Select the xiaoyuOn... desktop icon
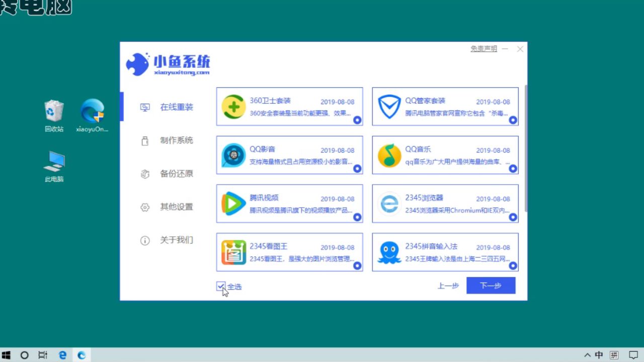Image resolution: width=644 pixels, height=362 pixels. [x=92, y=116]
